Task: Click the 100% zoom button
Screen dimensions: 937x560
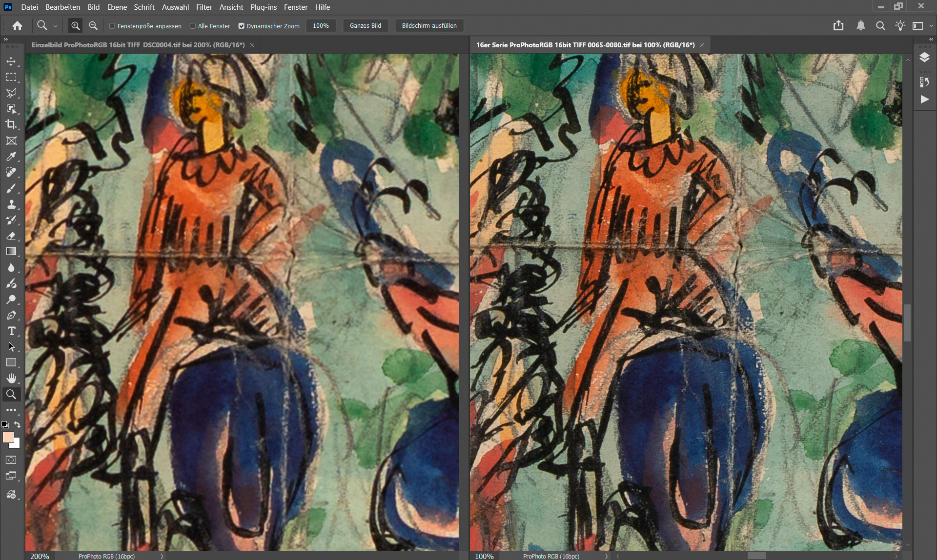Action: [x=321, y=26]
